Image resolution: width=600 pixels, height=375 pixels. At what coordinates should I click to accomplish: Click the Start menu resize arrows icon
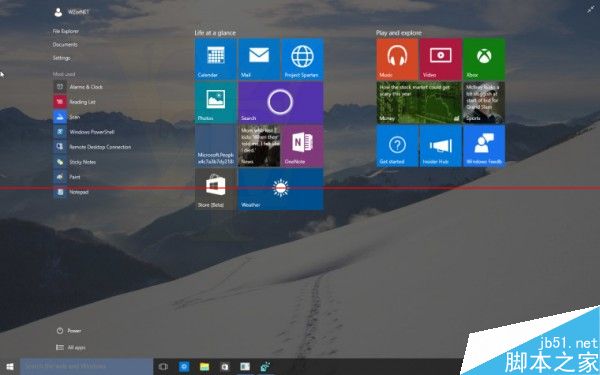pos(591,10)
